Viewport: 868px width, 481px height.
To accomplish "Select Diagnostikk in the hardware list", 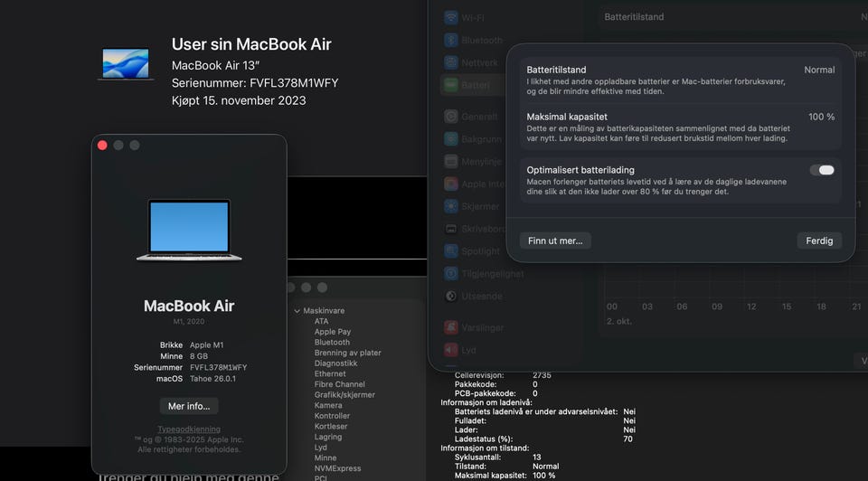I will pyautogui.click(x=335, y=363).
